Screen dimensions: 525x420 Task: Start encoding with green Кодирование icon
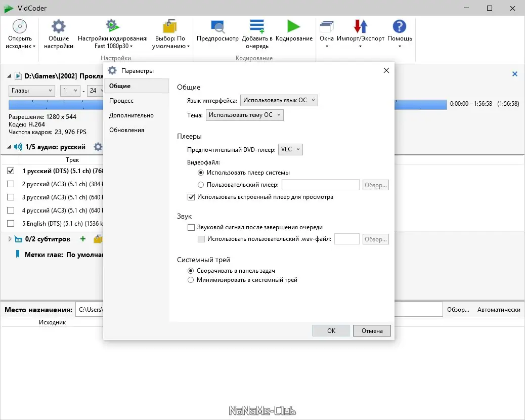294,26
